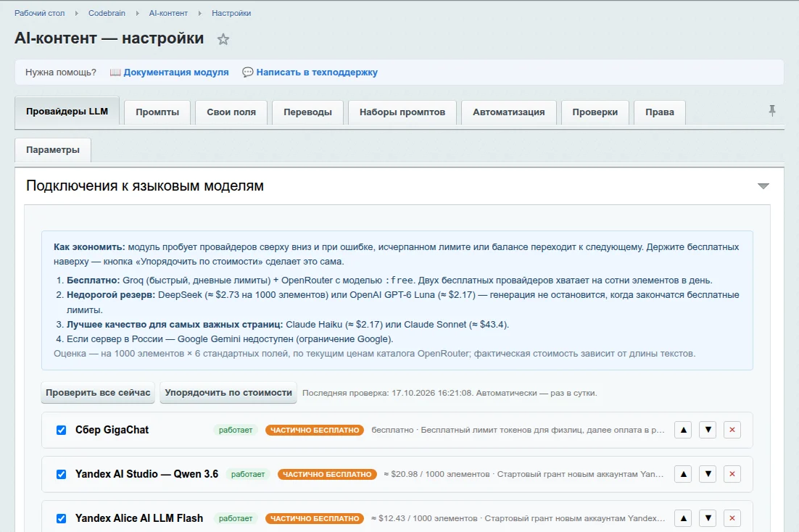Click ЧАСТИЧНО БЕСПЛАТНО badge on Сбер GigaChat
Viewport: 799px width, 532px height.
(x=315, y=430)
